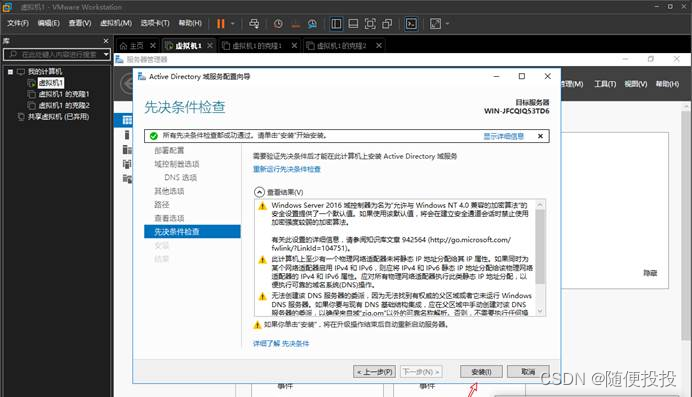Click the 取消 button in wizard

coord(528,372)
